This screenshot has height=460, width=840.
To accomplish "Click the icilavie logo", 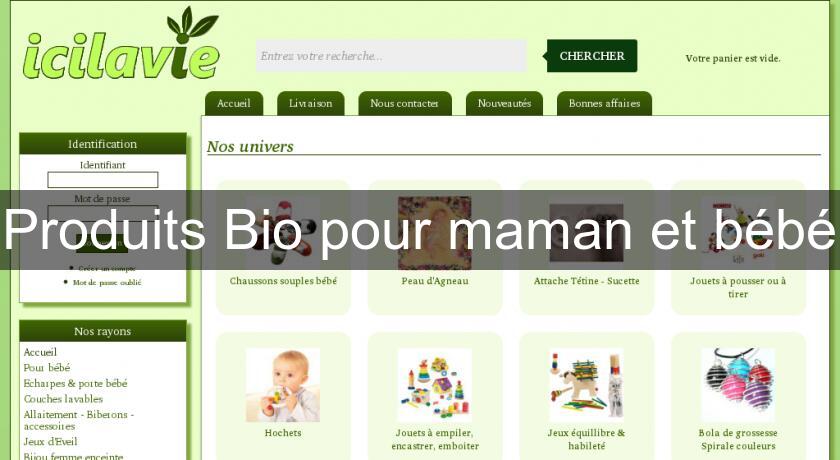I will tap(121, 44).
